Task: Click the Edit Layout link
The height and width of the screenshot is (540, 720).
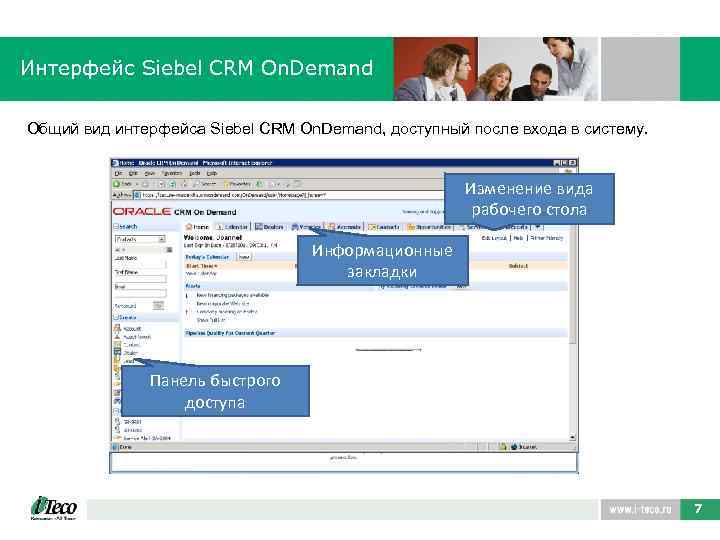Action: click(x=494, y=238)
